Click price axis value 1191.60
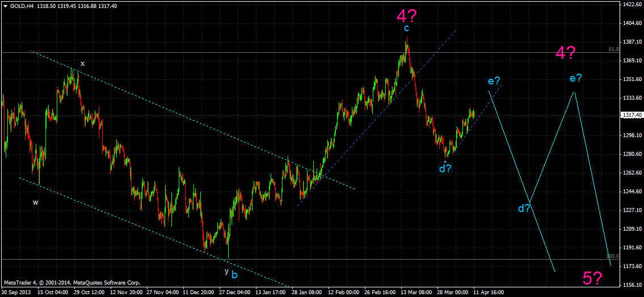Viewport: 644px width, 297px height. point(632,248)
